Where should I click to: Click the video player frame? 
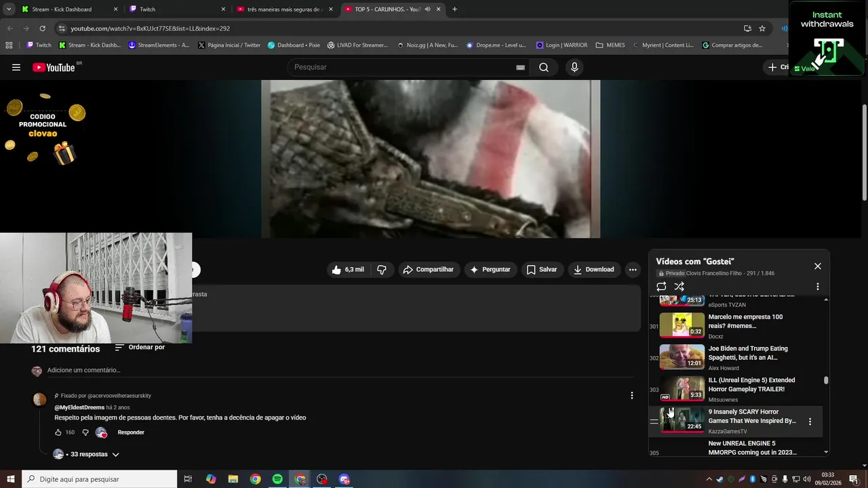[x=431, y=159]
